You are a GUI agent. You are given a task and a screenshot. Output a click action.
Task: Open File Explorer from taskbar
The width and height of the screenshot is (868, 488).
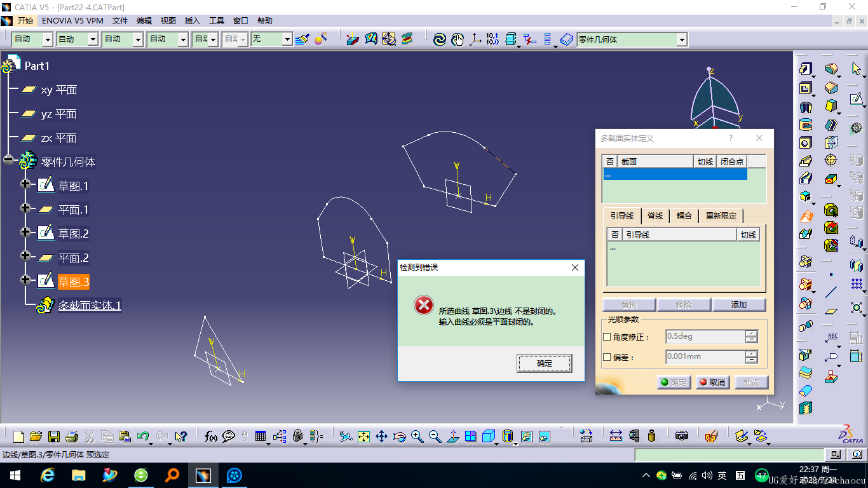coord(78,475)
